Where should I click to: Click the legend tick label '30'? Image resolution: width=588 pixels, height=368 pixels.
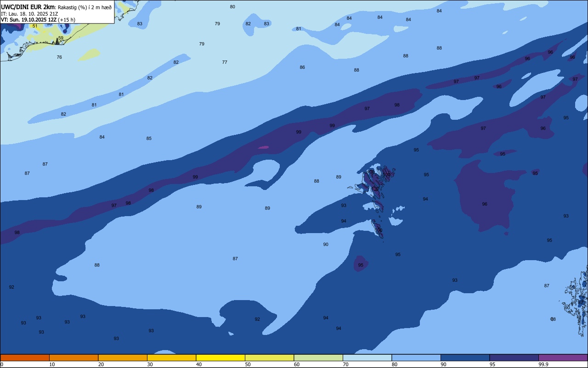(x=150, y=364)
